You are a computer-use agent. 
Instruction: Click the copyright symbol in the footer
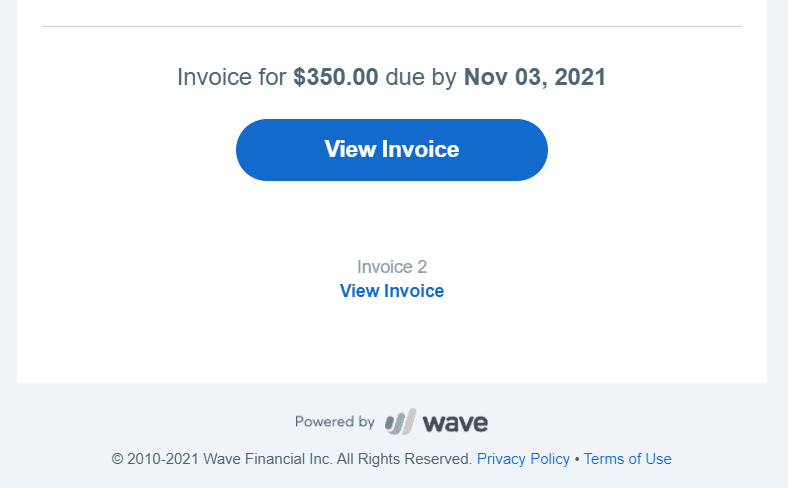click(117, 459)
